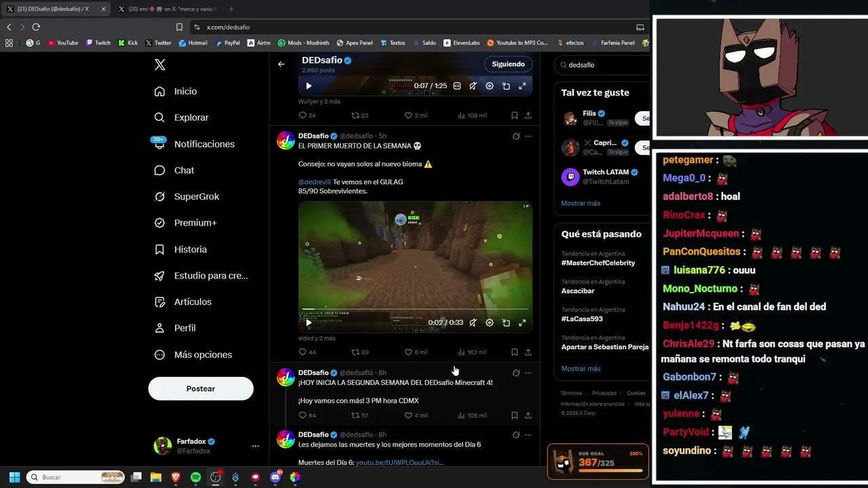Go back using the profile header arrow

coord(281,64)
